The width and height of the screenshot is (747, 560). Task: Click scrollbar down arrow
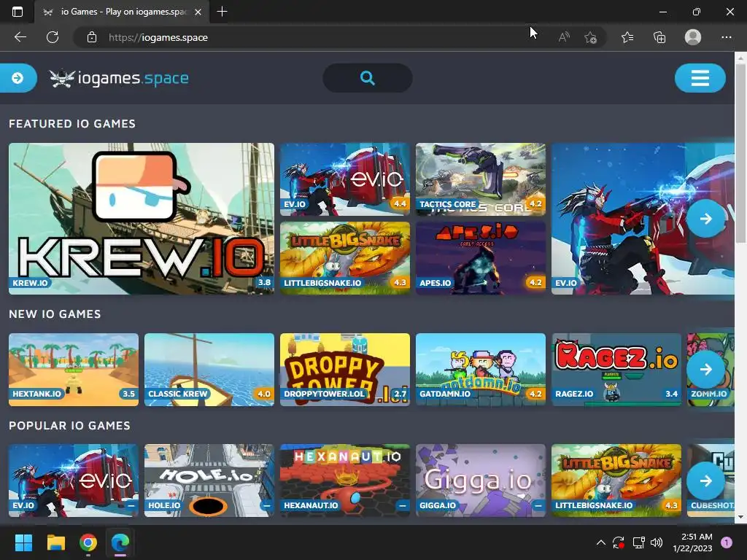[740, 517]
